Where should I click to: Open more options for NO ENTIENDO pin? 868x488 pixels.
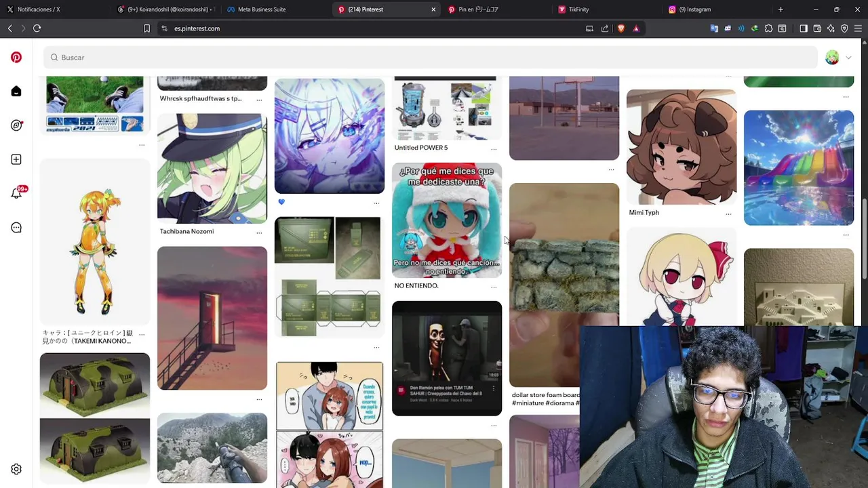tap(494, 287)
